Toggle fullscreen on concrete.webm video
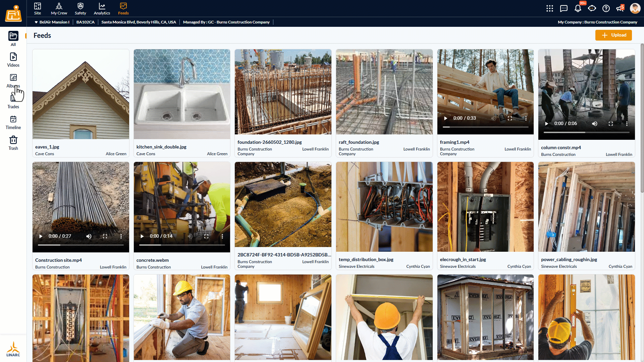This screenshot has height=362, width=644. [x=206, y=236]
